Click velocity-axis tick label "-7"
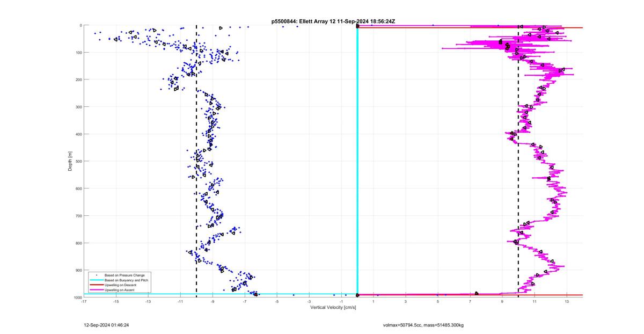 click(x=245, y=301)
